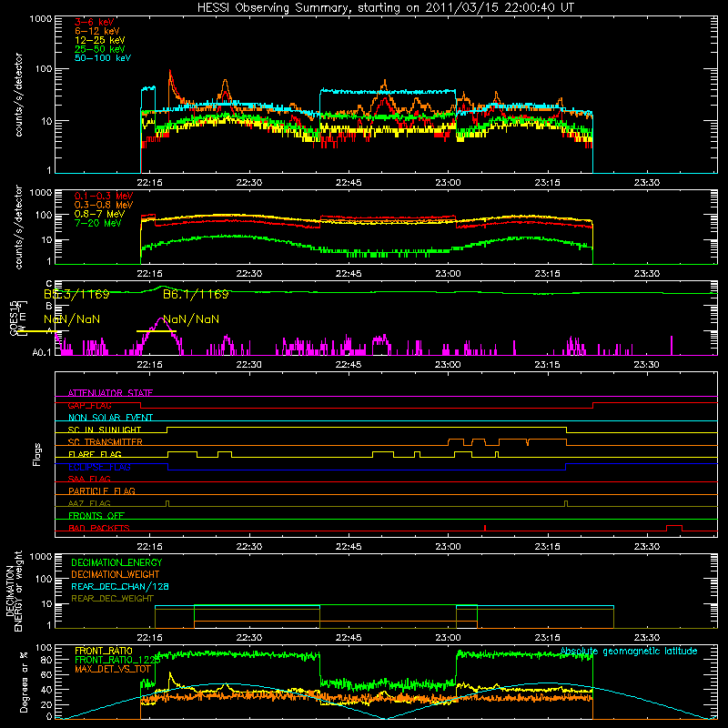Click the green '25-50 keV' legend label
The width and height of the screenshot is (728, 728).
click(x=100, y=49)
